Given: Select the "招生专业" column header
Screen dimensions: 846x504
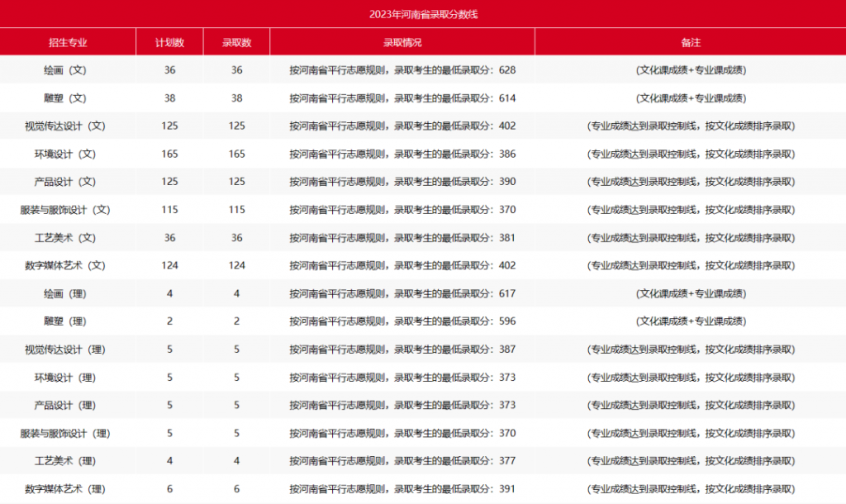Looking at the screenshot, I should pos(68,43).
